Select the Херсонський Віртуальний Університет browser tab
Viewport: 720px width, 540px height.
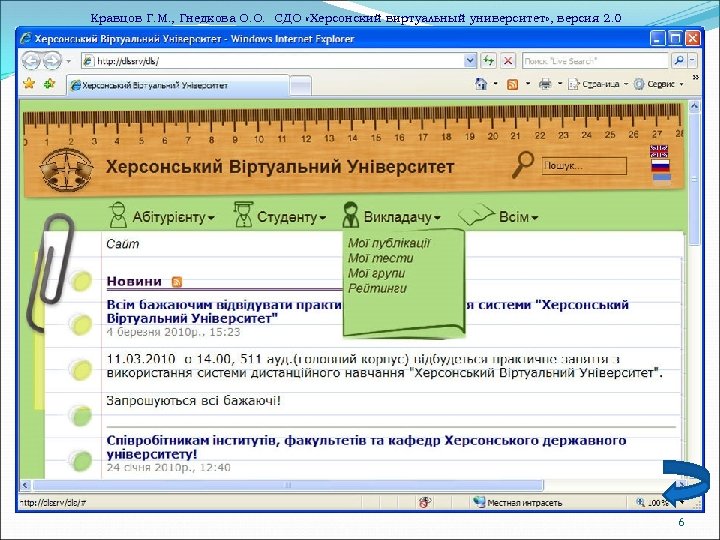178,85
